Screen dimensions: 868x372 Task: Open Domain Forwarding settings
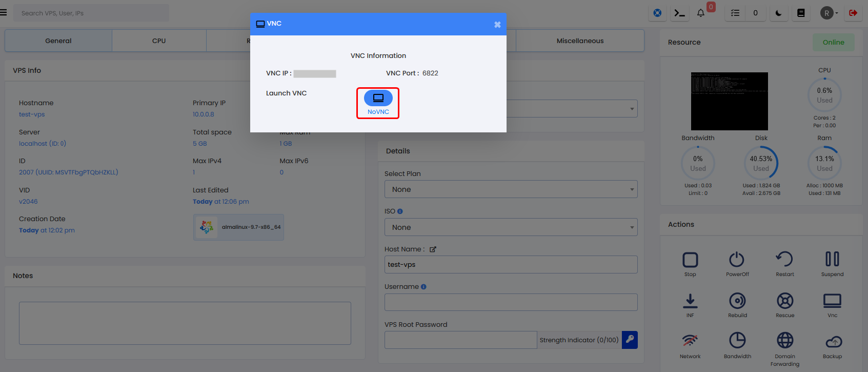click(x=784, y=341)
